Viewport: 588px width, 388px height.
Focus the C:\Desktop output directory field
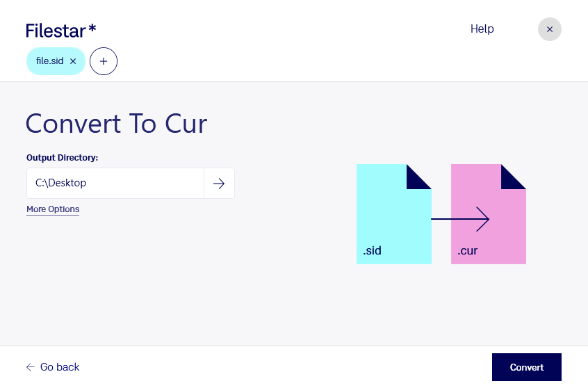coord(115,183)
